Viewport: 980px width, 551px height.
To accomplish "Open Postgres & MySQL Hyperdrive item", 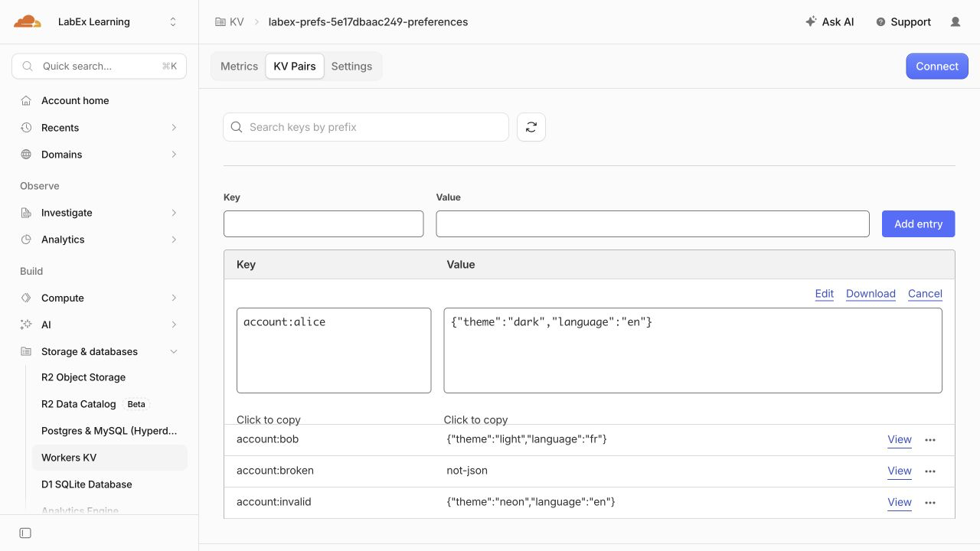I will [x=111, y=431].
